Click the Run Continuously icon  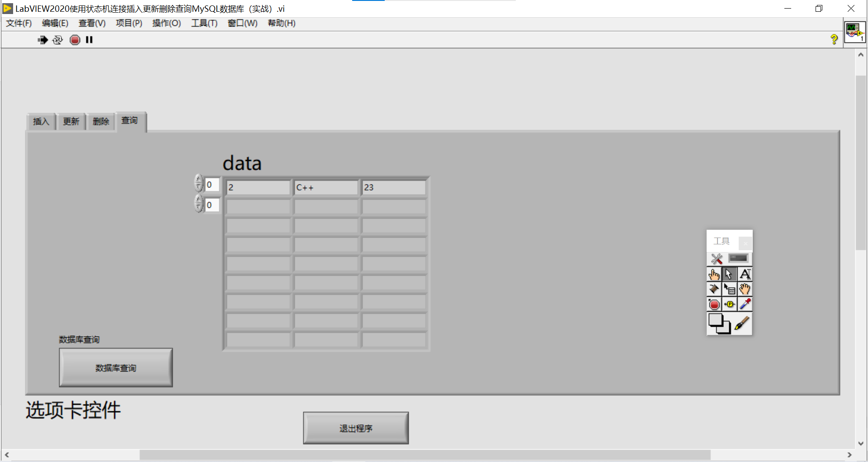[58, 40]
